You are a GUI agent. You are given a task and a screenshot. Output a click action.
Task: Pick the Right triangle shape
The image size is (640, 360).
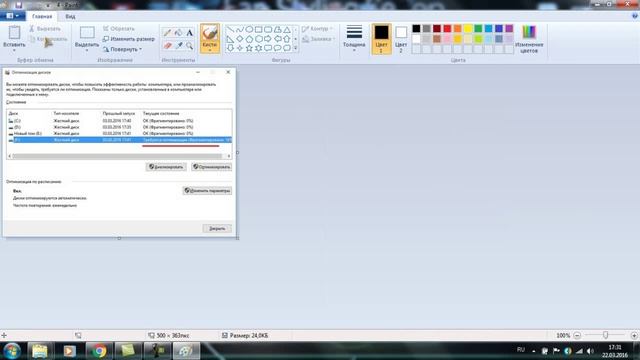[230, 39]
